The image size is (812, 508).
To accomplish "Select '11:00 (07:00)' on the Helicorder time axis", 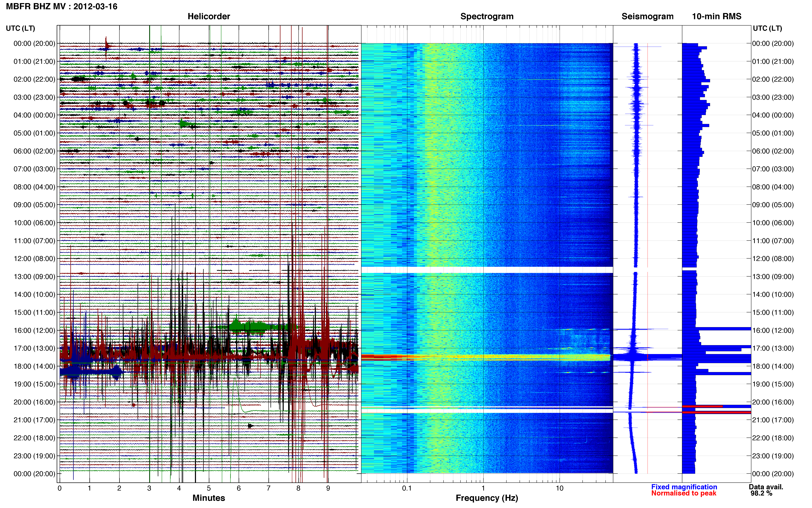I will [x=34, y=241].
